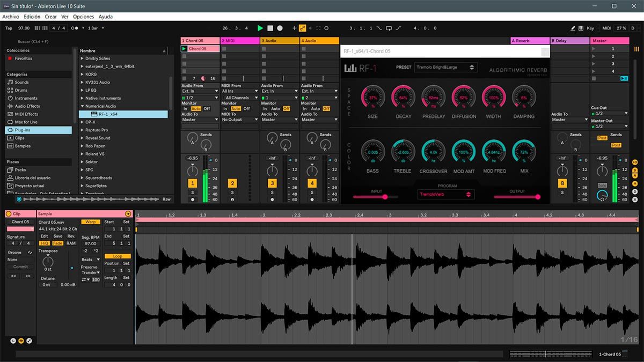Screen dimensions: 644x362
Task: Deactivate track 2 MIDI activator
Action: pyautogui.click(x=232, y=183)
